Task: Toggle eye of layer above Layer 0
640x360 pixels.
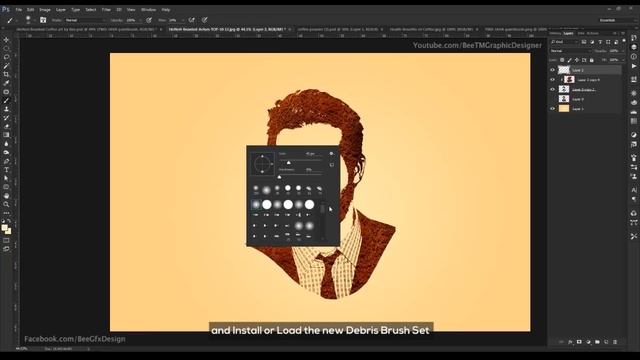Action: click(x=552, y=89)
